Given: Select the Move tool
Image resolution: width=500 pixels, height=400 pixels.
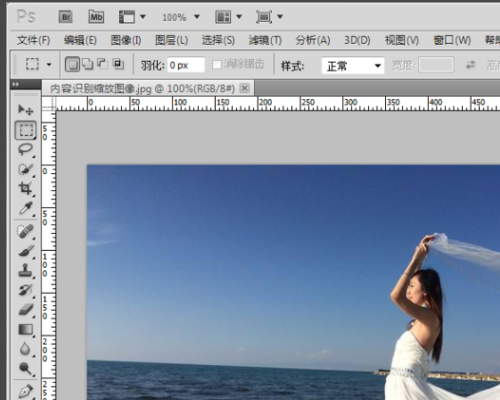Looking at the screenshot, I should tap(25, 110).
